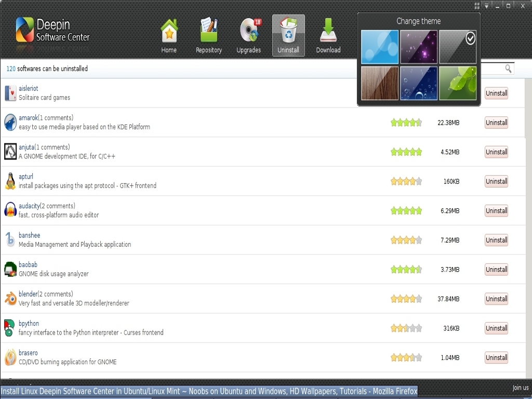
Task: Click the amarok size 22.38MB
Action: [x=448, y=123]
